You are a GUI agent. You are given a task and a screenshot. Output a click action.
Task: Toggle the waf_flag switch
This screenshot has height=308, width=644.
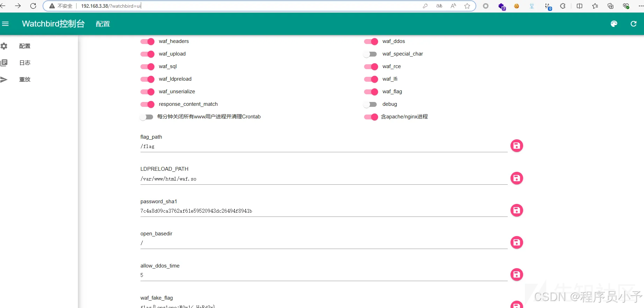pyautogui.click(x=371, y=92)
